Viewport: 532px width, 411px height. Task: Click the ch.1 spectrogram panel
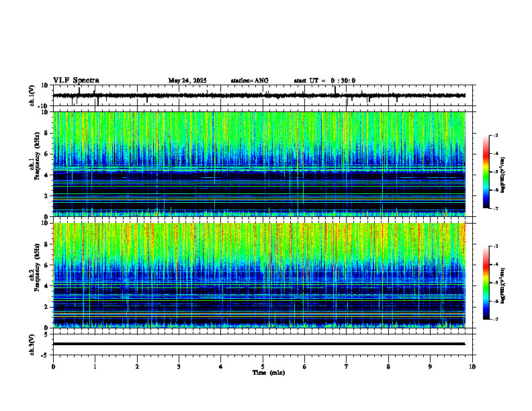pyautogui.click(x=259, y=164)
